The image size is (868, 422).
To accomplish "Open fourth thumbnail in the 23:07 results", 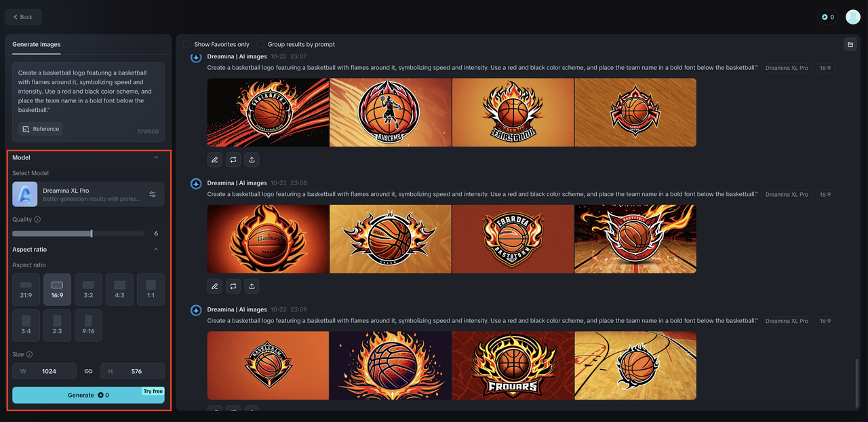I will tap(635, 113).
